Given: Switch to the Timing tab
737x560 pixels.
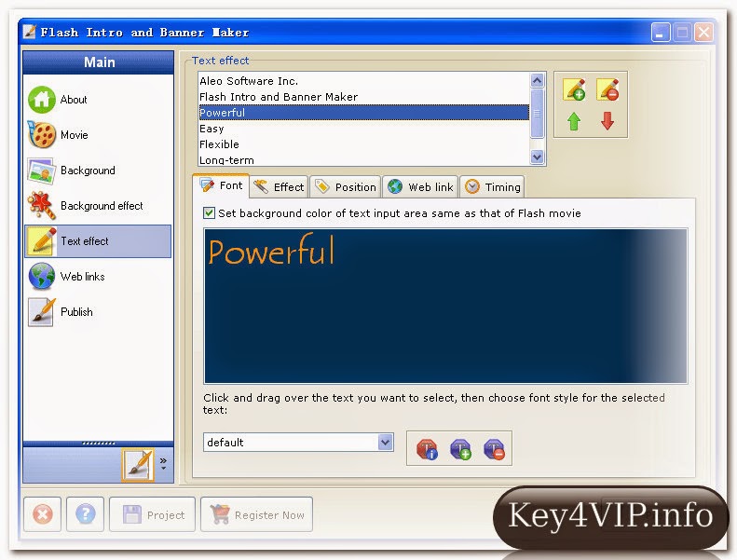Looking at the screenshot, I should [493, 186].
